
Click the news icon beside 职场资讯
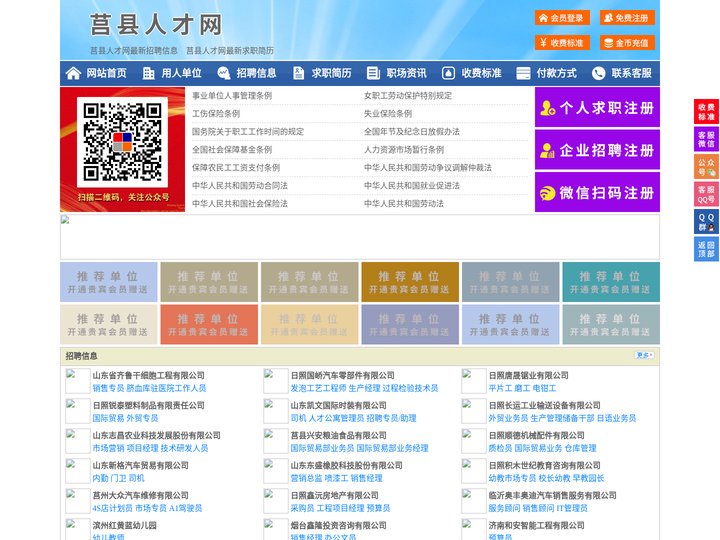coord(373,73)
